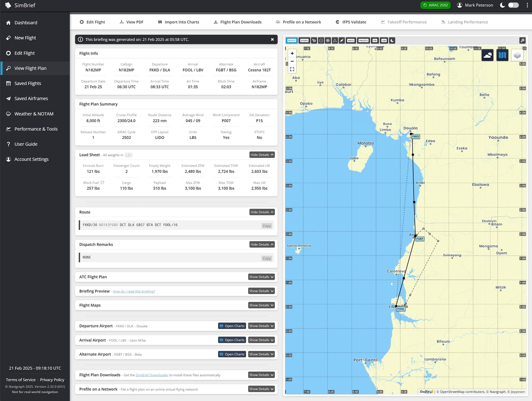Expand Flight Maps details
The width and height of the screenshot is (532, 401).
(x=261, y=305)
